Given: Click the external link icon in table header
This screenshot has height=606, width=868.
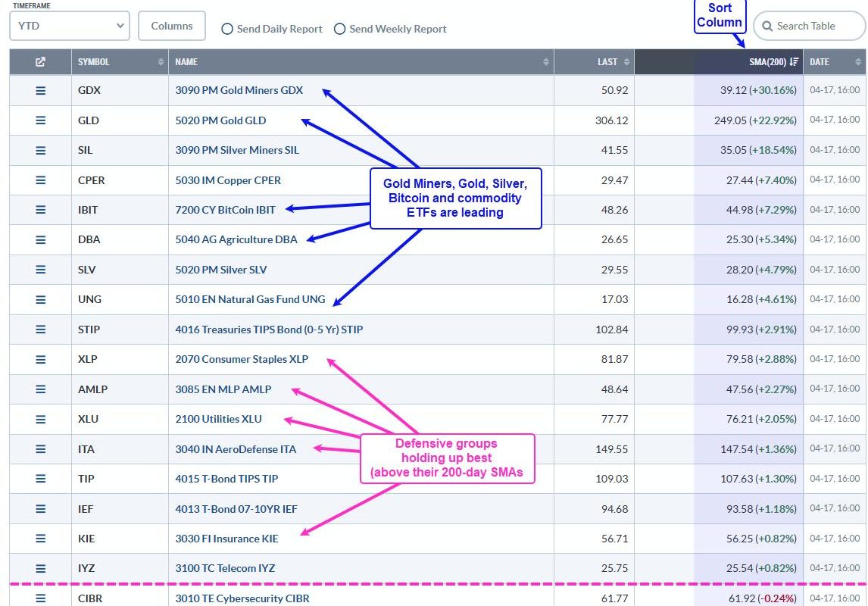Looking at the screenshot, I should (x=40, y=62).
